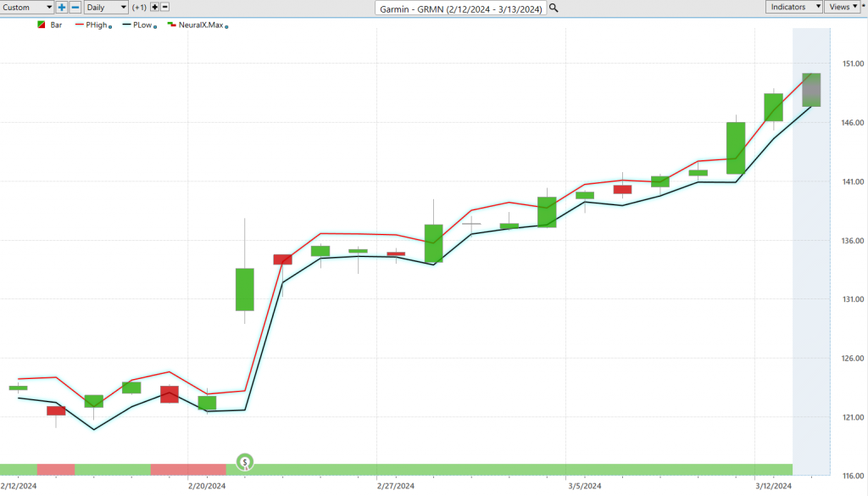Image resolution: width=868 pixels, height=496 pixels.
Task: Click the dot next to PHigh
Action: [110, 26]
